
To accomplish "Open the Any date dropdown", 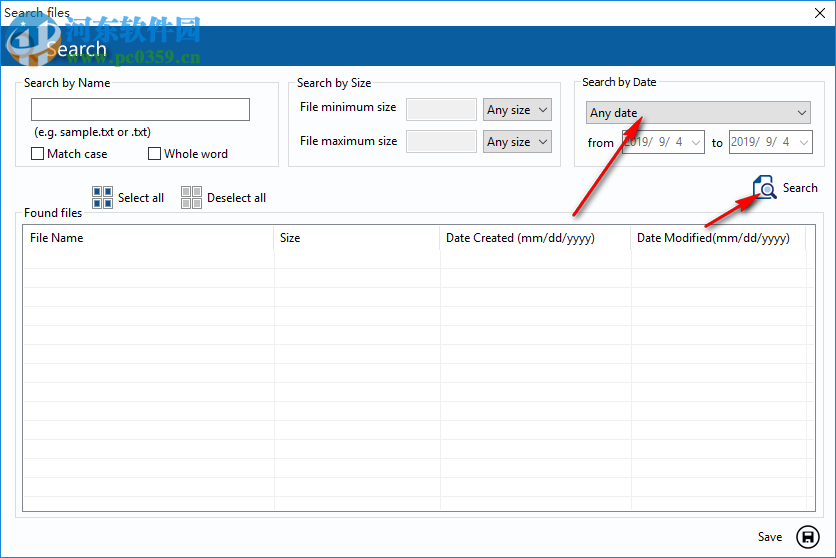I will (x=698, y=112).
